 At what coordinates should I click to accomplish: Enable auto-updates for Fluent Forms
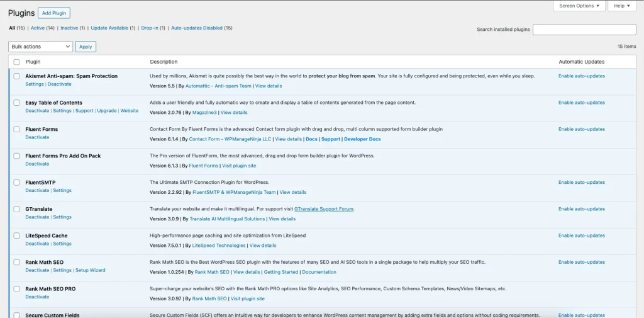582,129
